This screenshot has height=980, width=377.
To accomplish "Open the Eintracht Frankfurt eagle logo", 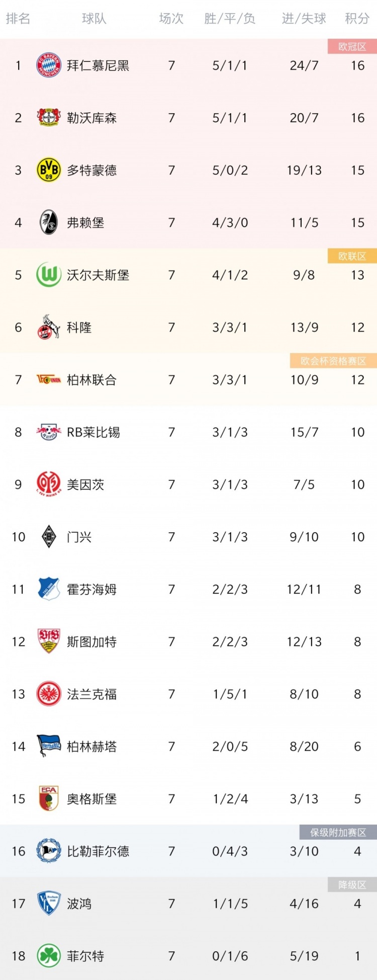I will (49, 694).
